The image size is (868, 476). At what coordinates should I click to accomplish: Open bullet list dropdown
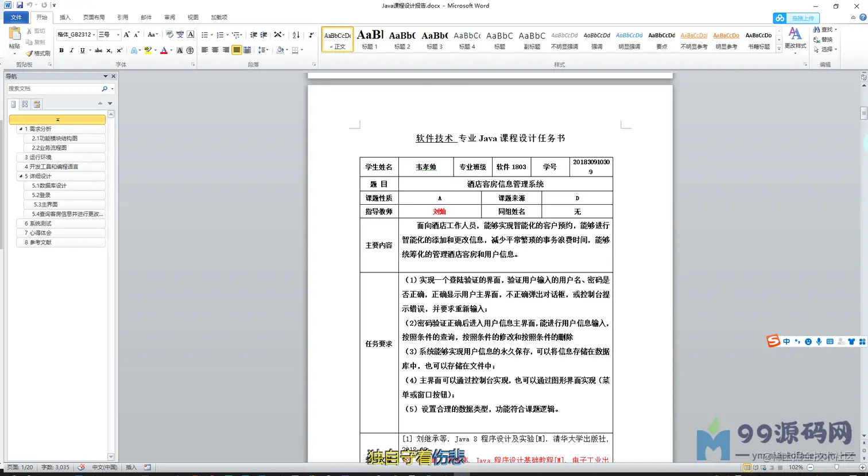[212, 35]
